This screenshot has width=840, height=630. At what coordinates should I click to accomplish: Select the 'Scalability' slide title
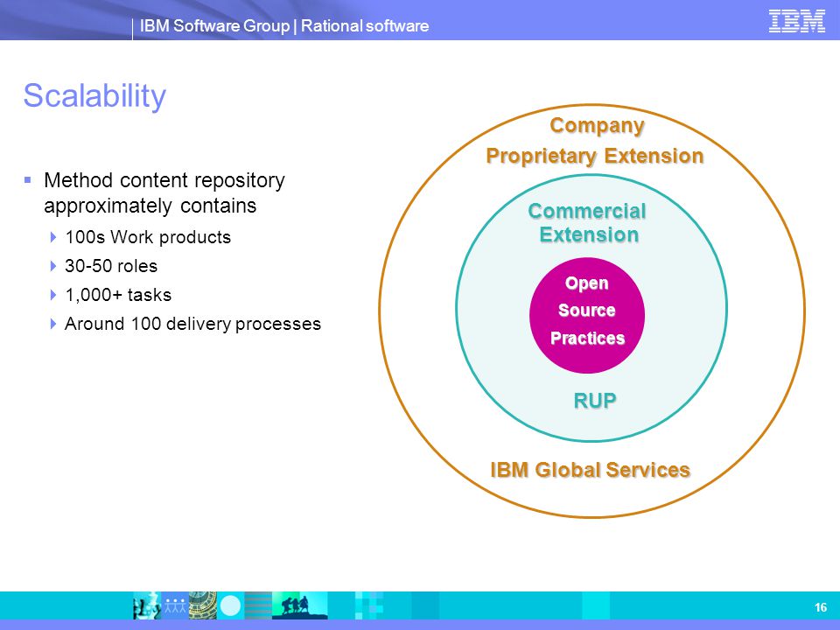94,96
